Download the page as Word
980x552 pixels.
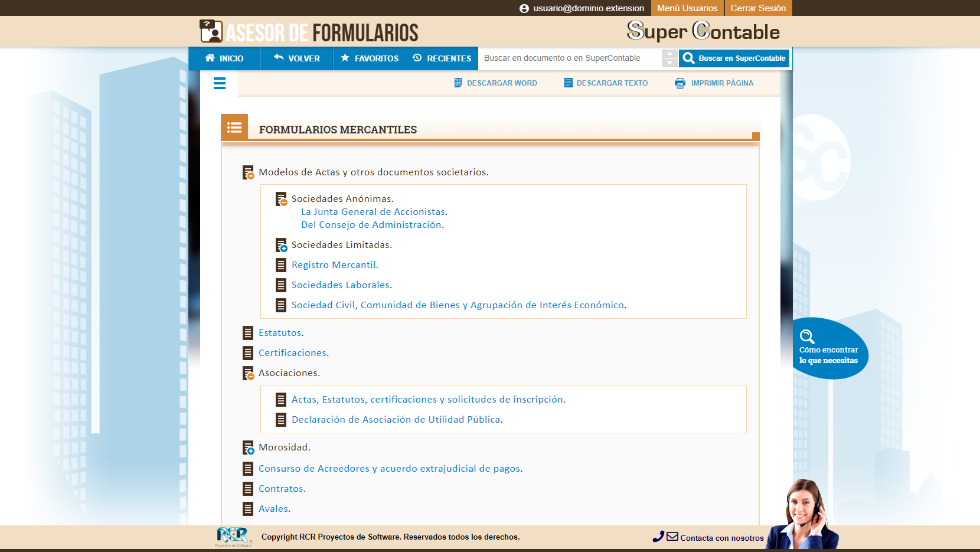[495, 83]
